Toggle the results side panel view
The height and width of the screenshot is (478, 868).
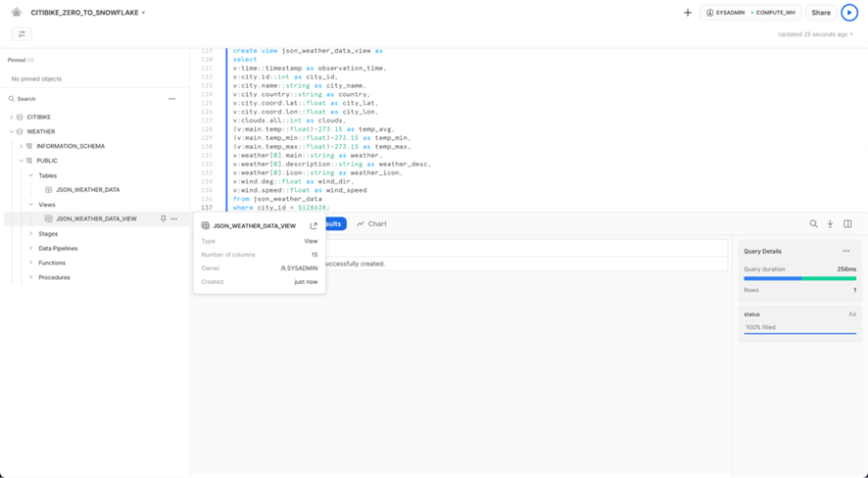pyautogui.click(x=847, y=224)
